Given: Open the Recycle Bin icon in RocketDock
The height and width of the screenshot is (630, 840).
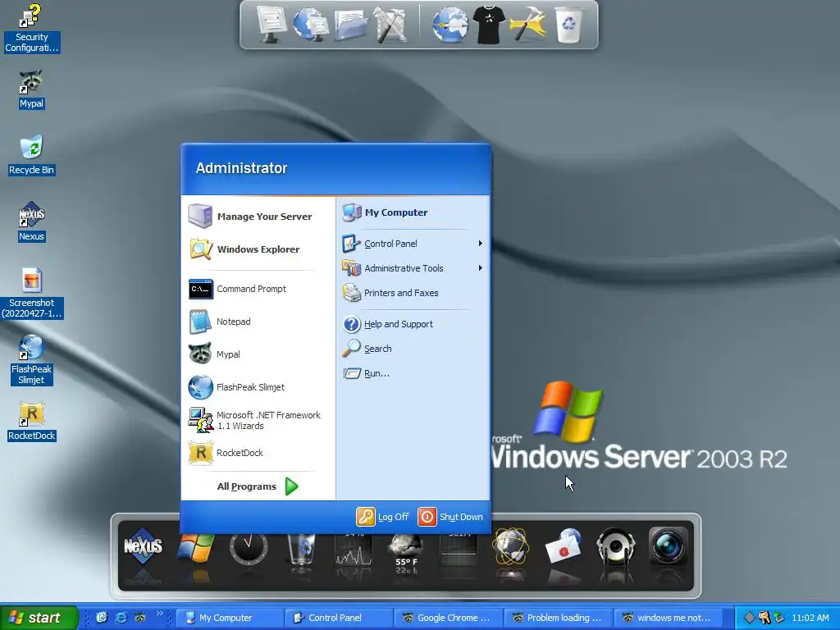Looking at the screenshot, I should (x=568, y=25).
